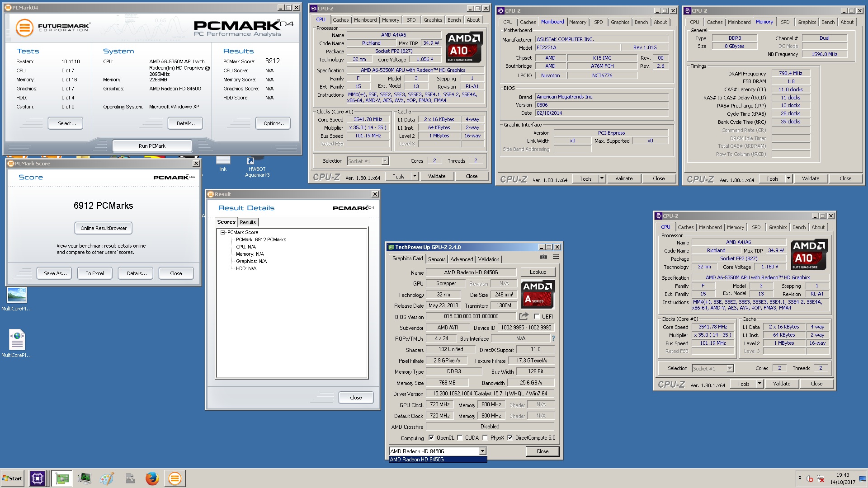
Task: Open the GPU-Z hamburger menu icon
Action: tap(556, 257)
